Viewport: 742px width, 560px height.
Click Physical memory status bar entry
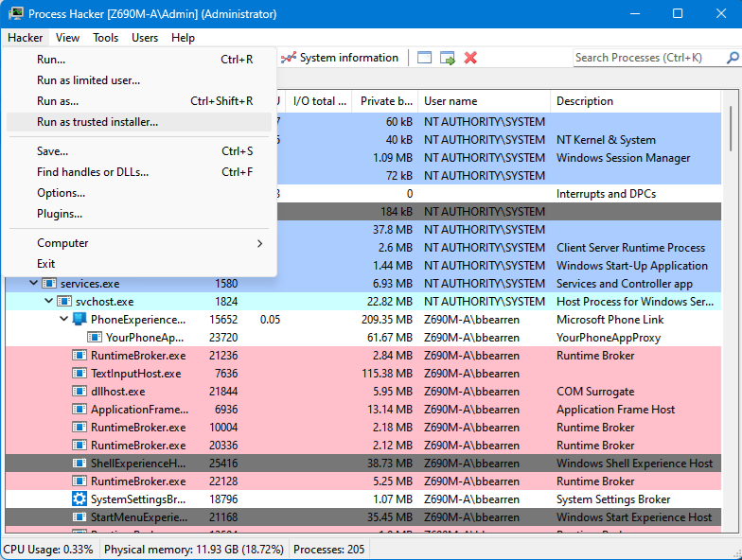193,549
